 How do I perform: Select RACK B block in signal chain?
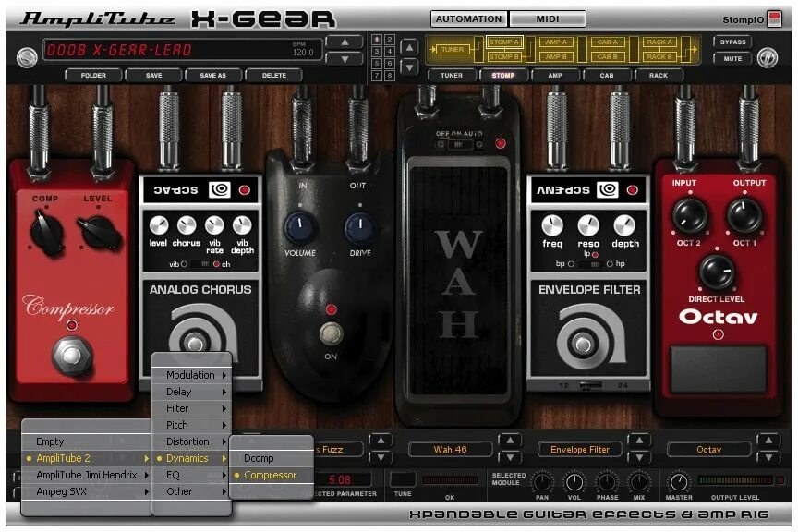[659, 56]
